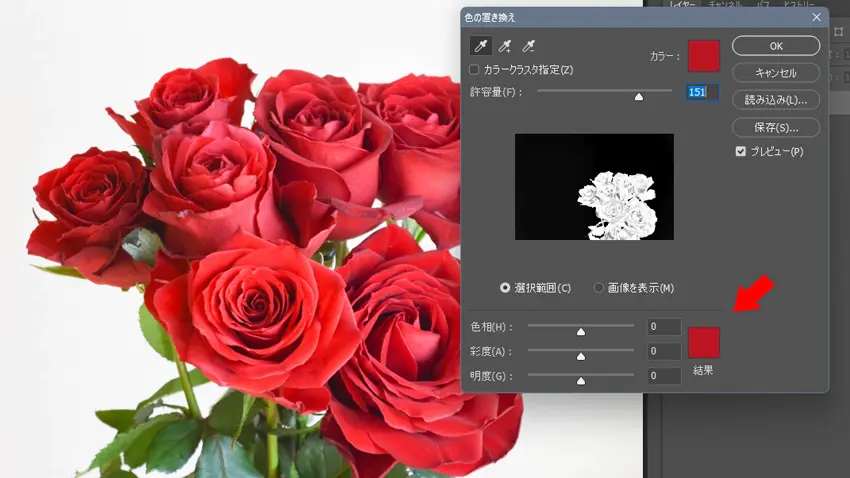
Task: Click the 保存 save button
Action: (775, 127)
